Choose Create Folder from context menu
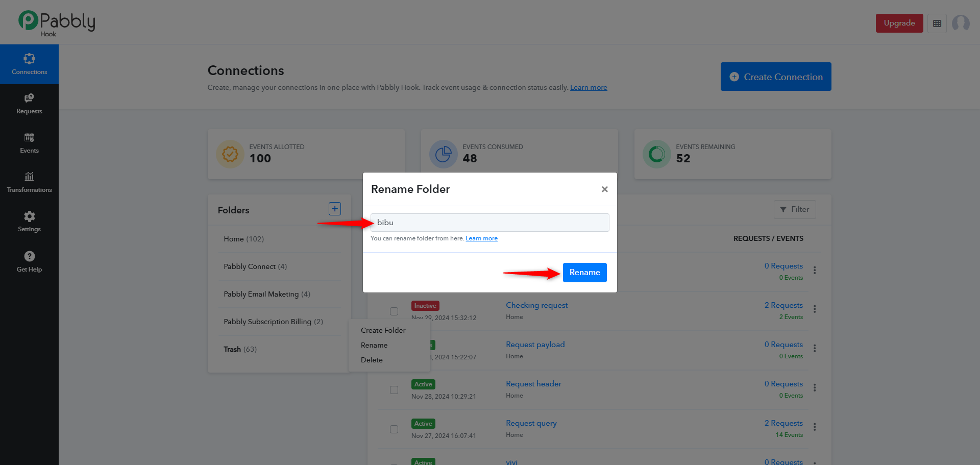The height and width of the screenshot is (465, 980). pos(383,330)
